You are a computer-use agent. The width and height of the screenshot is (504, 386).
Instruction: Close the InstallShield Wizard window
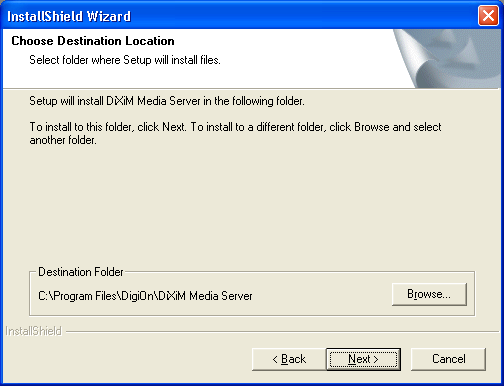488,16
